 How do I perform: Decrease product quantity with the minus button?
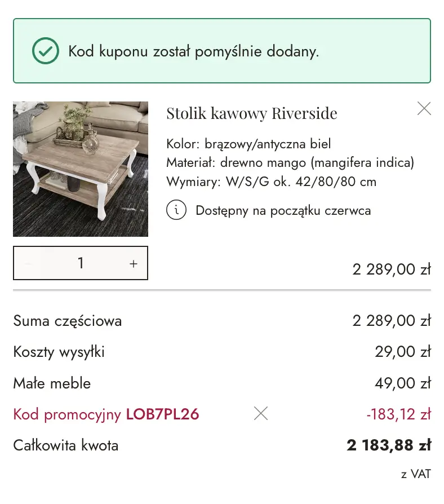(28, 263)
